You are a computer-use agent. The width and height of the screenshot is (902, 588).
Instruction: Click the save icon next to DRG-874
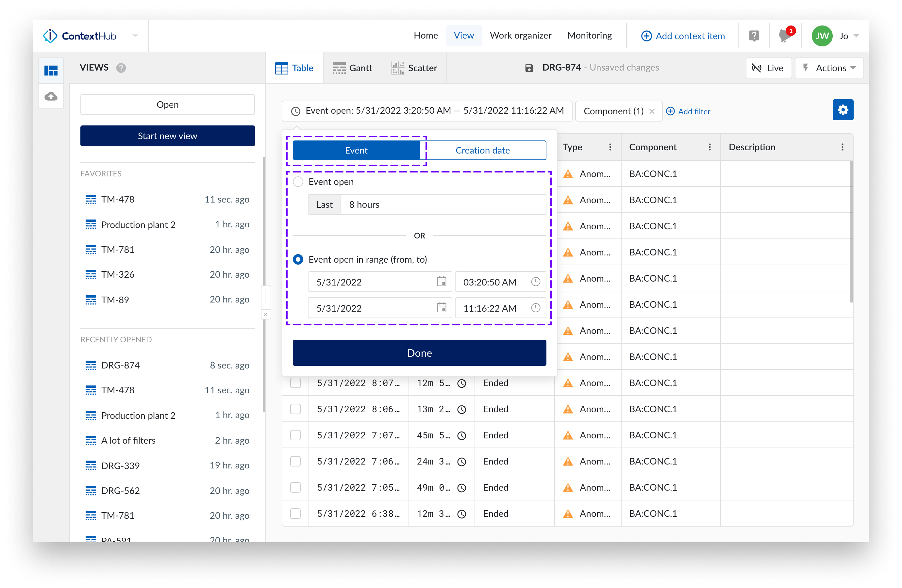pos(529,68)
